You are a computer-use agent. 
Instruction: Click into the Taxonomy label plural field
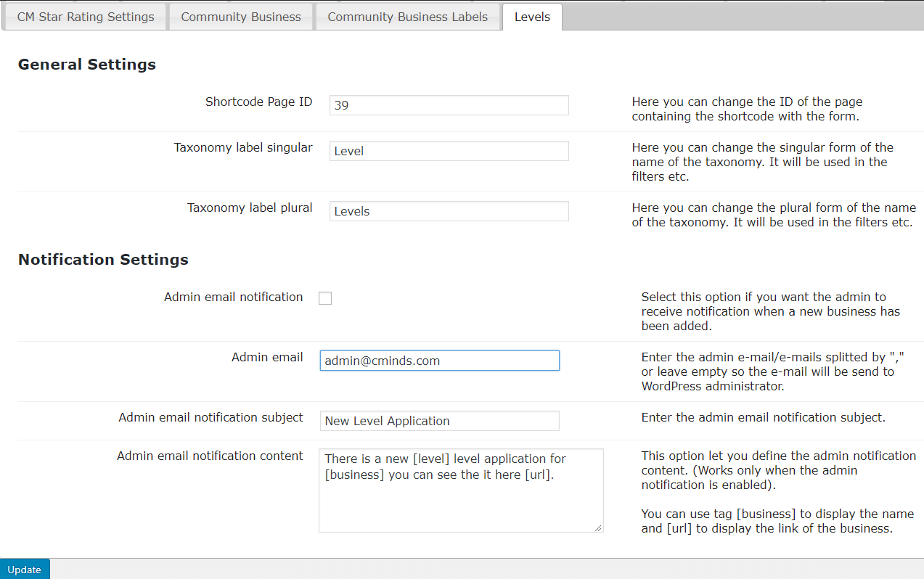click(x=449, y=211)
